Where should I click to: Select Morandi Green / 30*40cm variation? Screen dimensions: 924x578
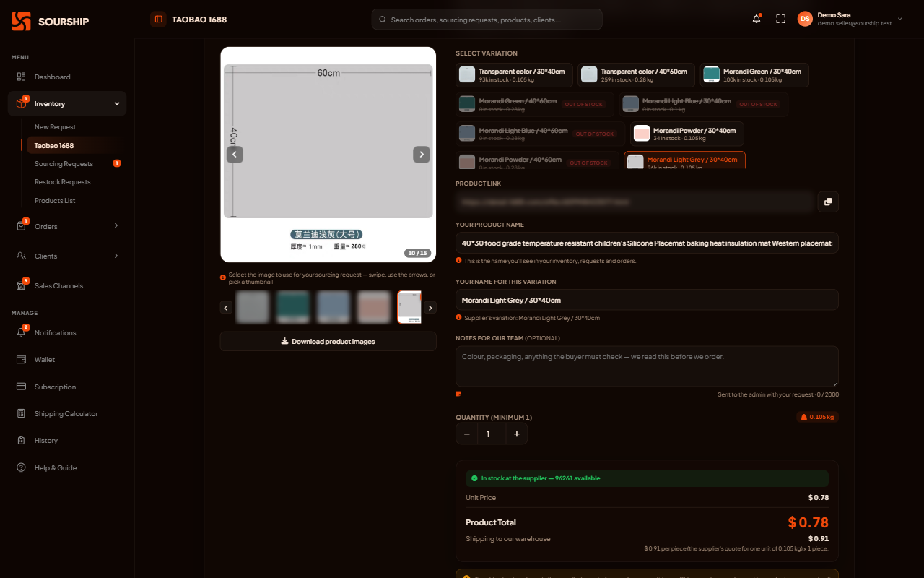[x=755, y=75]
